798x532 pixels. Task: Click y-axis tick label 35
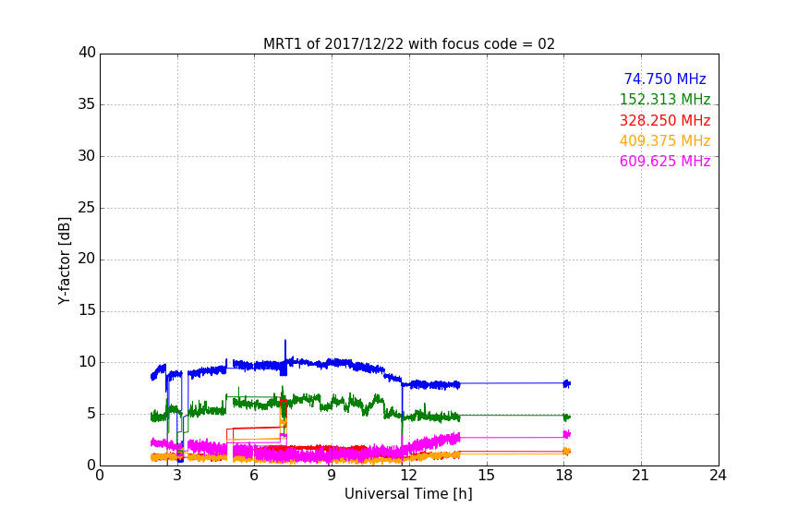click(x=87, y=104)
